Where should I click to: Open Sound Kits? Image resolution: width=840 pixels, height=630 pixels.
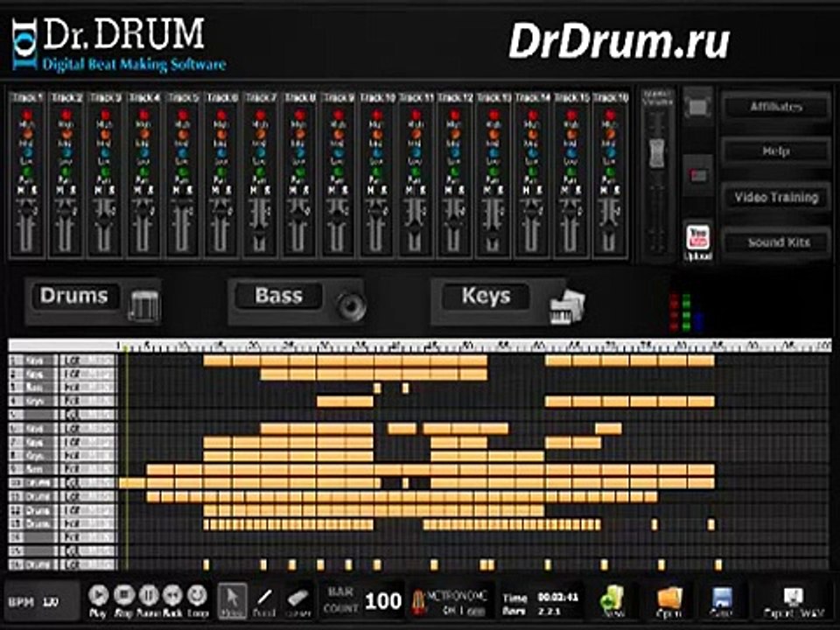776,242
